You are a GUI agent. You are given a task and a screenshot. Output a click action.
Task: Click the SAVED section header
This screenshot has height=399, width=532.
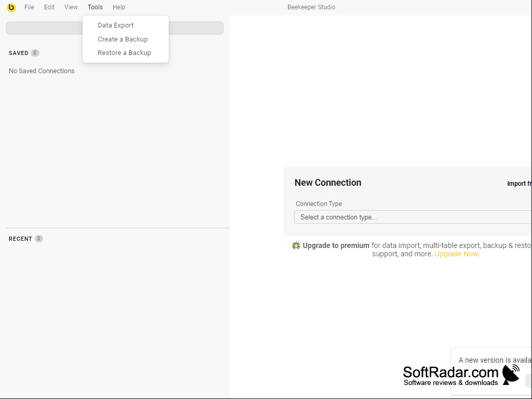pyautogui.click(x=19, y=53)
